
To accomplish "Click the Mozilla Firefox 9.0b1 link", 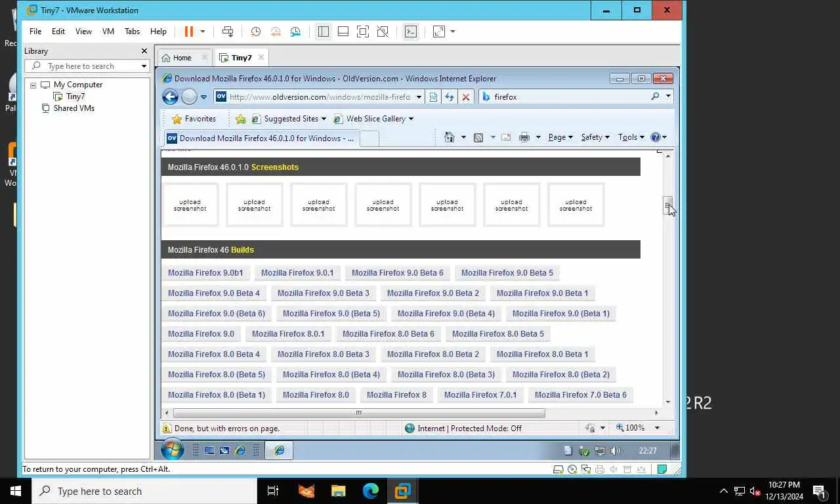I will pos(205,273).
